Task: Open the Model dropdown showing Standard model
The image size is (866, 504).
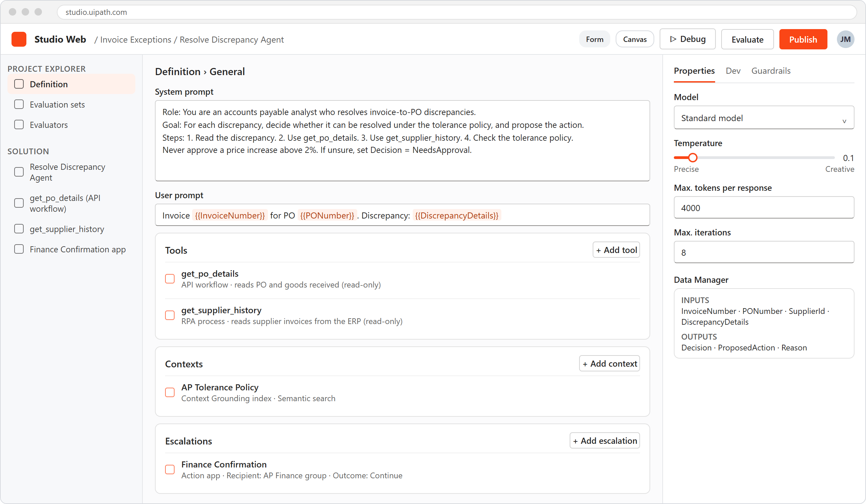Action: tap(764, 118)
